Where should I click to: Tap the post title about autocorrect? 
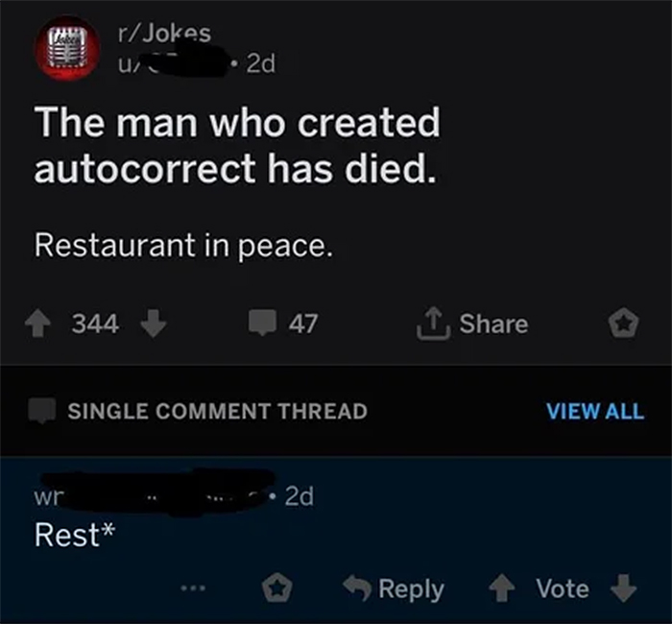(237, 145)
